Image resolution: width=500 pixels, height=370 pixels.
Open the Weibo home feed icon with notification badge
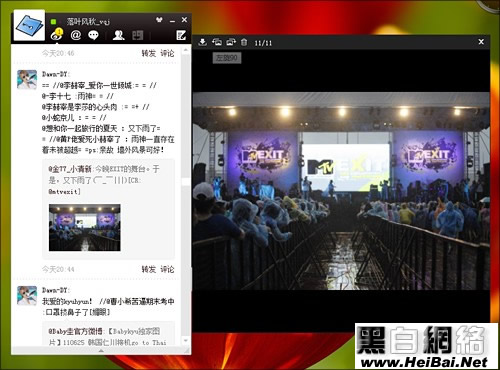tap(57, 35)
